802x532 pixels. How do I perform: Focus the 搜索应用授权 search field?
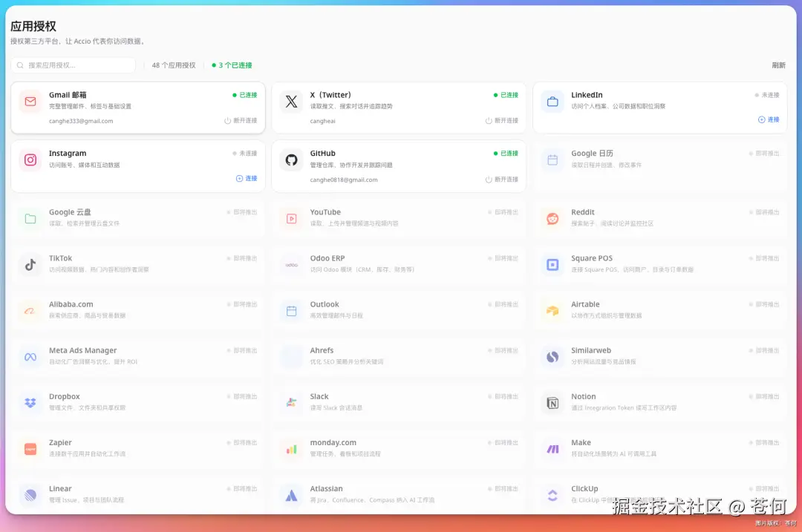coord(73,65)
